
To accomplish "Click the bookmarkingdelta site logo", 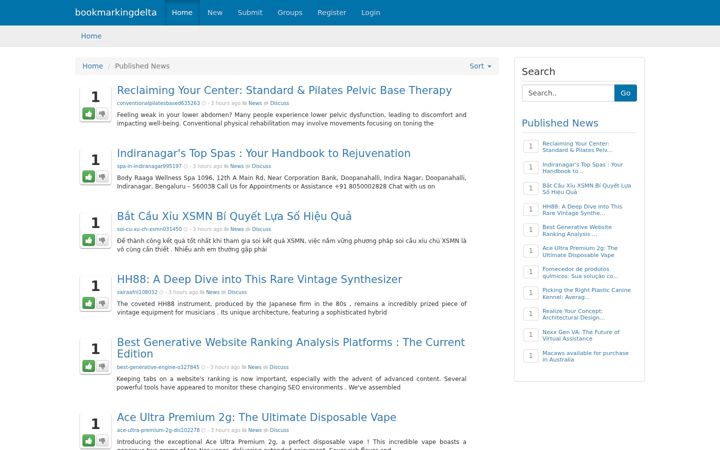I will coord(116,12).
